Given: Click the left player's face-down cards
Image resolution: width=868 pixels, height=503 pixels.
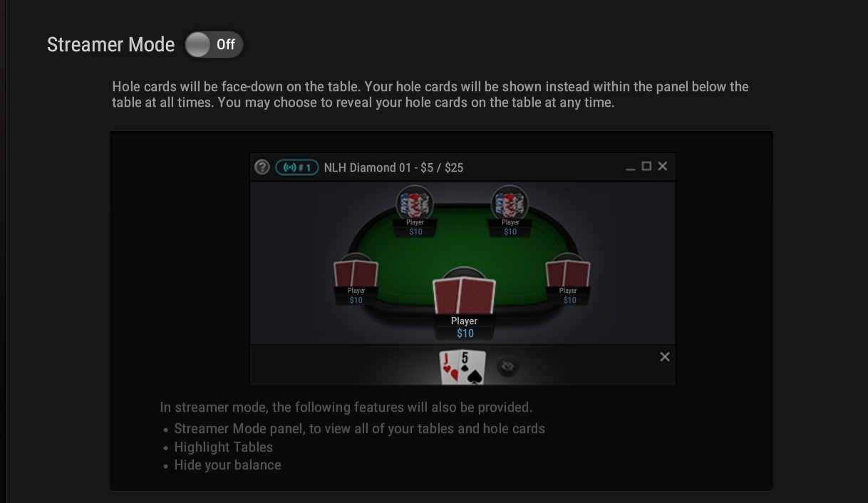Looking at the screenshot, I should [x=356, y=274].
